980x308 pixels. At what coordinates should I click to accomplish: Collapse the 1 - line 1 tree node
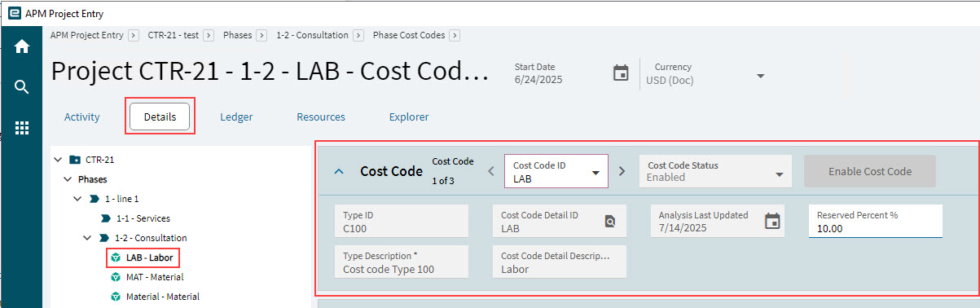(77, 199)
